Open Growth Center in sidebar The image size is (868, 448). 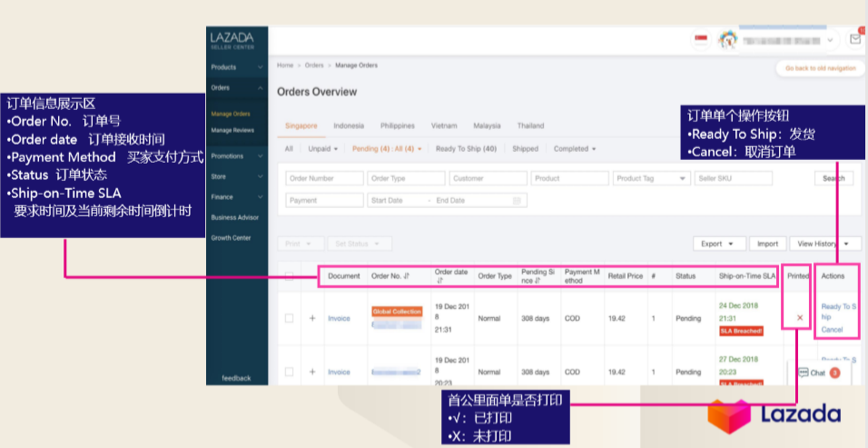[x=231, y=238]
